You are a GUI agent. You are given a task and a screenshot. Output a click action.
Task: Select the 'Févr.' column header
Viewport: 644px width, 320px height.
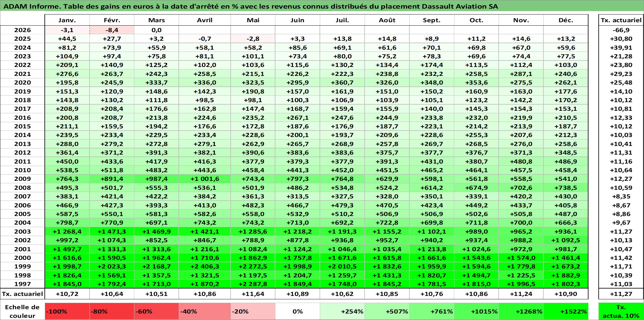click(112, 20)
